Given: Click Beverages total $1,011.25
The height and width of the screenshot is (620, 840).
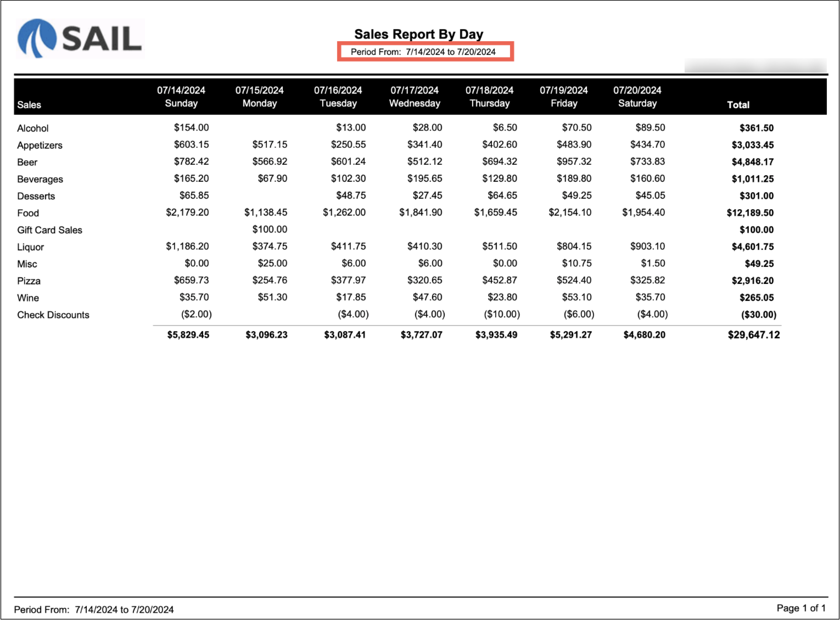Looking at the screenshot, I should pyautogui.click(x=753, y=179).
